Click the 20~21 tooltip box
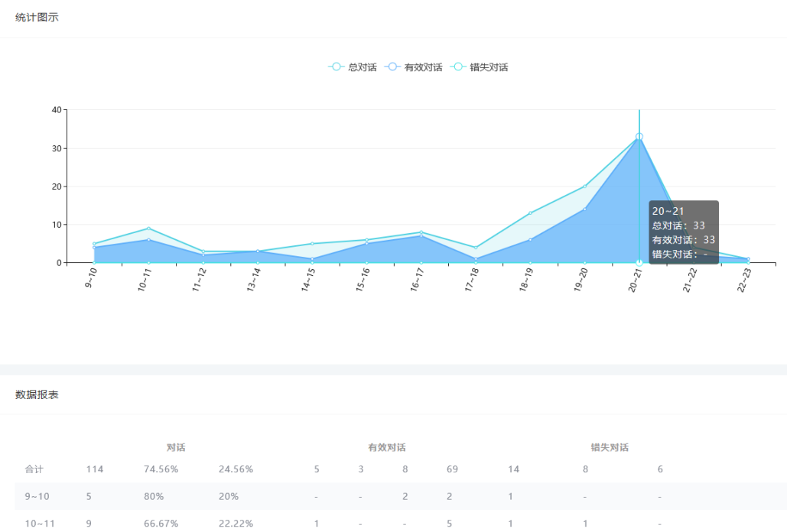 click(x=683, y=232)
